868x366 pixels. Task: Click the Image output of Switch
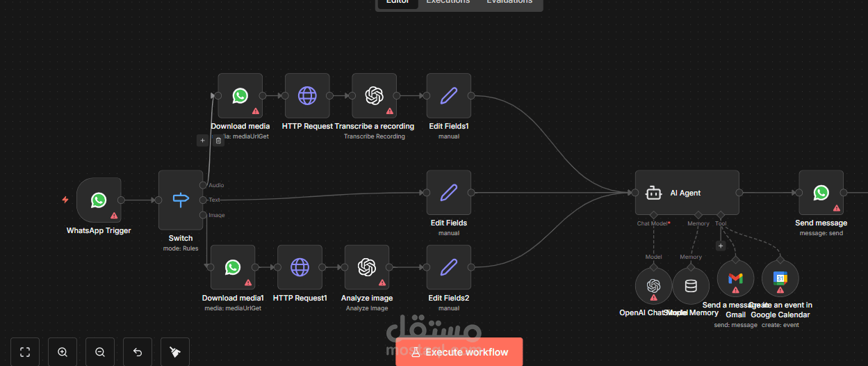click(203, 215)
